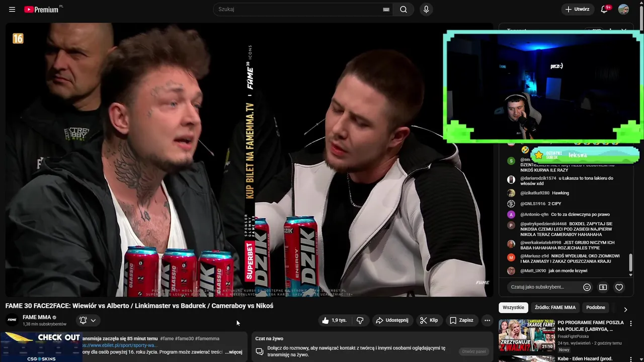This screenshot has height=362, width=644.
Task: Click the Utwórz create button
Action: (577, 10)
